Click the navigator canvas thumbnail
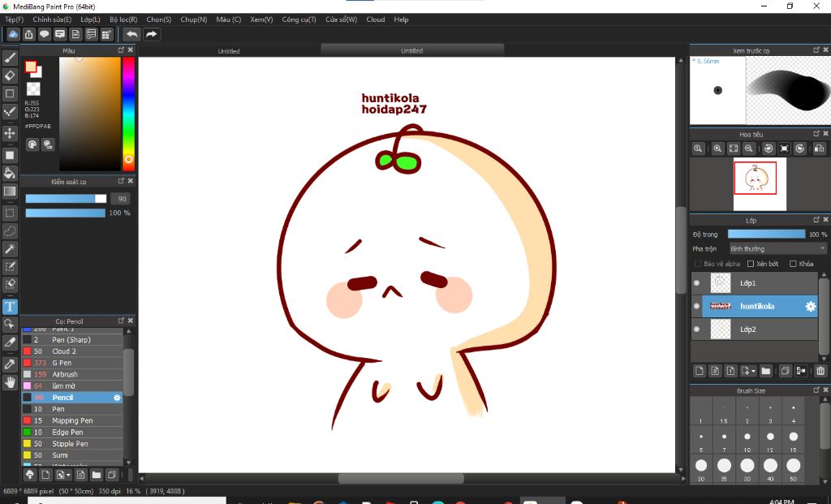This screenshot has height=504, width=831. click(760, 184)
